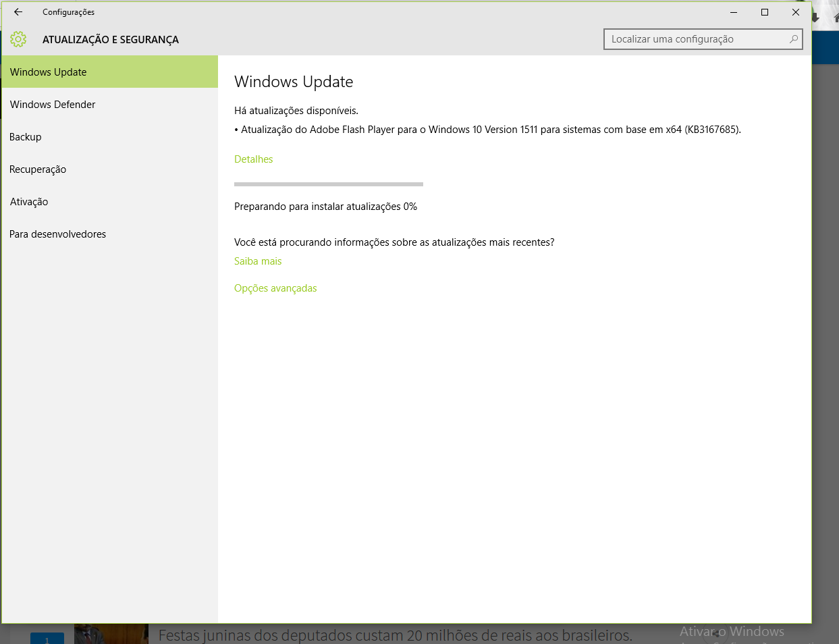This screenshot has height=644, width=839.
Task: Open Para desenvolvedores section
Action: tap(110, 234)
